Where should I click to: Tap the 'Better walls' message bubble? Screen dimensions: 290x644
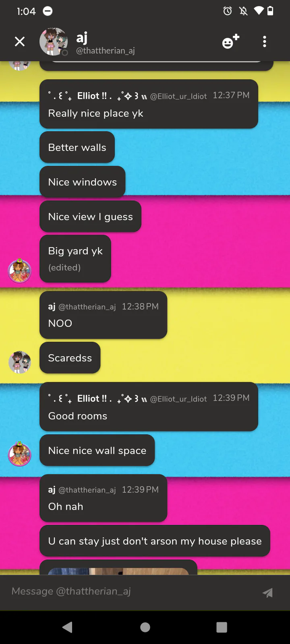[77, 147]
